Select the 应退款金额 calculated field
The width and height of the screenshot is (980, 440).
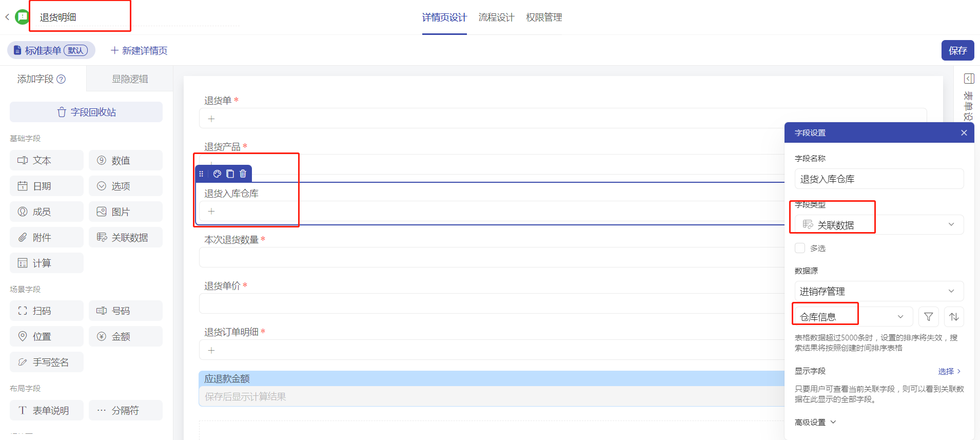pyautogui.click(x=493, y=389)
